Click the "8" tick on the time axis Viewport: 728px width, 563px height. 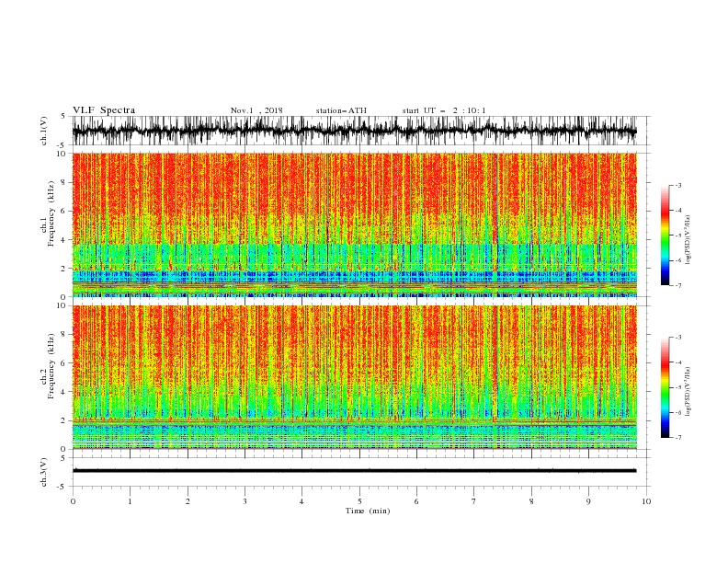point(531,501)
